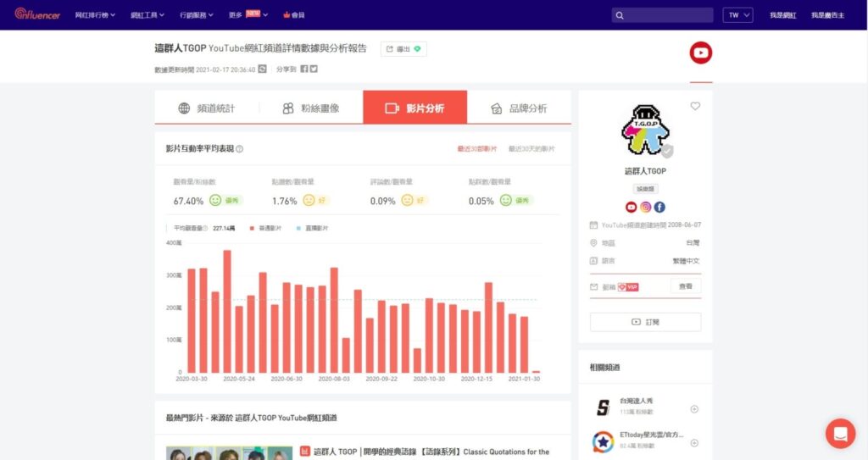Add 台灣達人秀 with the plus icon
Screen dimensions: 868x460
tap(694, 409)
